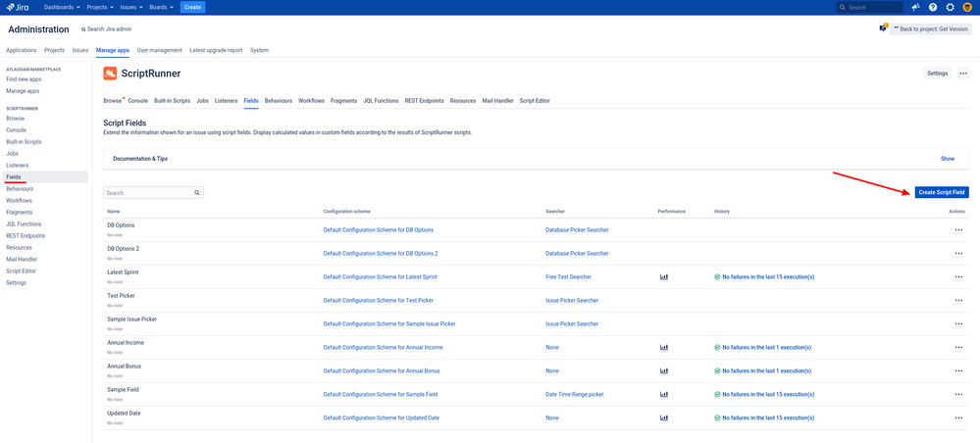This screenshot has width=980, height=443.
Task: Open Free Text Searcher link
Action: point(568,276)
